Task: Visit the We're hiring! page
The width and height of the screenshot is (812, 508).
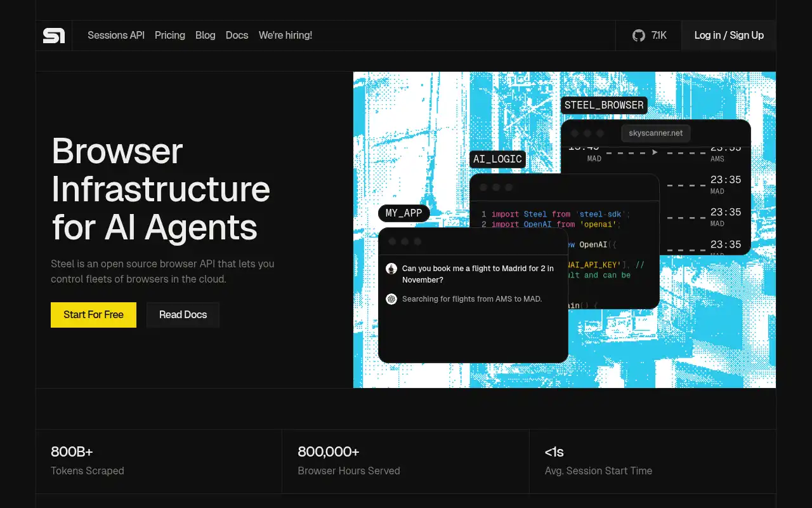Action: tap(285, 36)
